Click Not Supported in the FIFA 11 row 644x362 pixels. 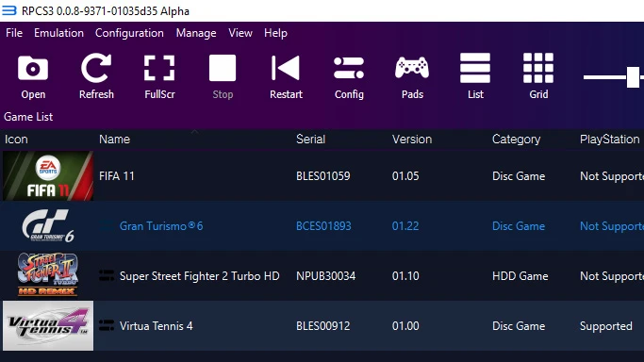[612, 176]
